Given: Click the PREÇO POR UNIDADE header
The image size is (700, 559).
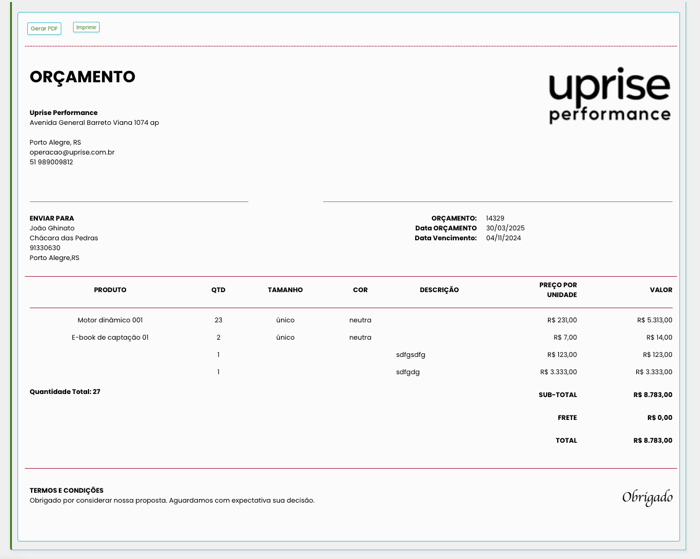Looking at the screenshot, I should (558, 290).
